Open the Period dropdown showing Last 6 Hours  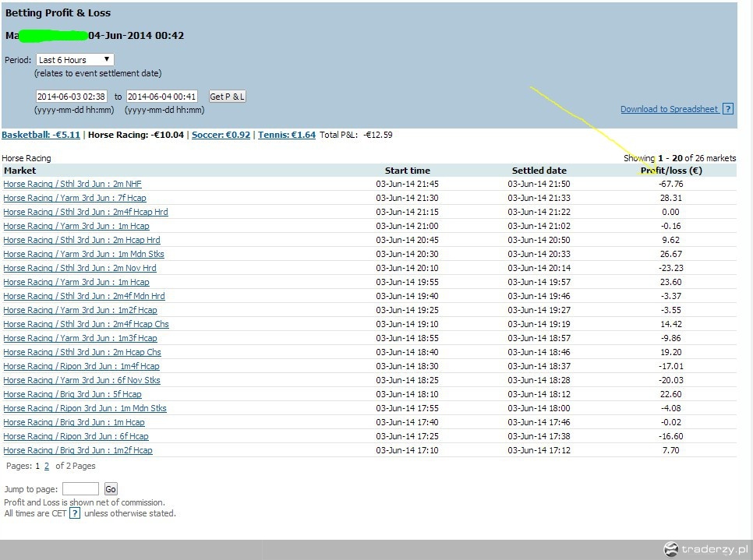[x=75, y=59]
